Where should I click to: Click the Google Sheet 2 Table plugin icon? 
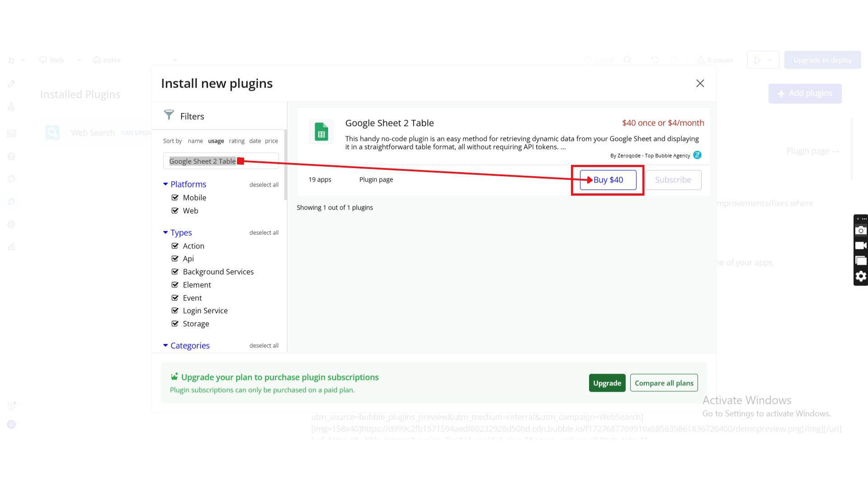tap(321, 132)
